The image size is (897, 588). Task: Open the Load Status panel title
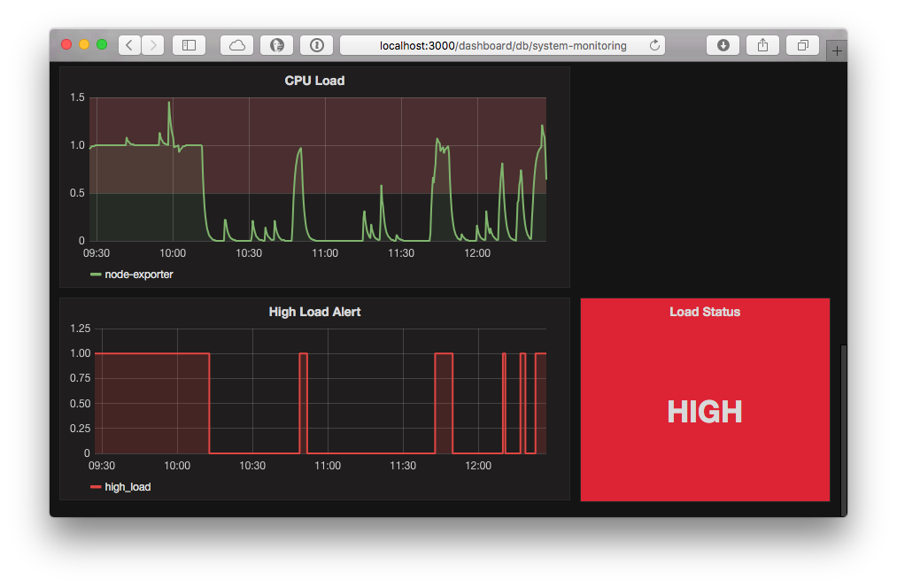(x=705, y=312)
